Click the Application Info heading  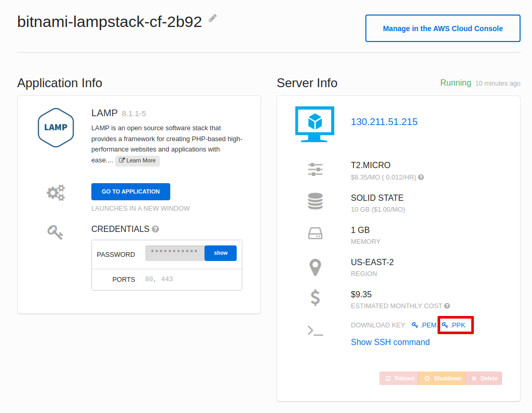(60, 83)
